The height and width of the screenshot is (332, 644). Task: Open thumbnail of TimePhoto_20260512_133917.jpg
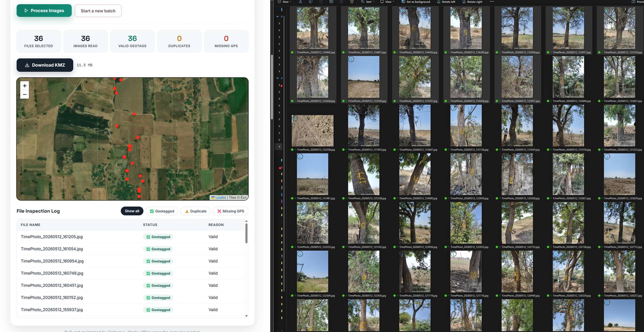coord(568,29)
